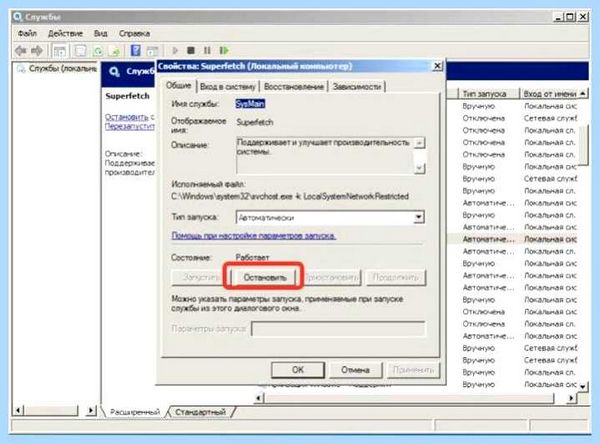Image resolution: width=600 pixels, height=444 pixels.
Task: Open the Properties toolbar icon
Action: click(81, 51)
